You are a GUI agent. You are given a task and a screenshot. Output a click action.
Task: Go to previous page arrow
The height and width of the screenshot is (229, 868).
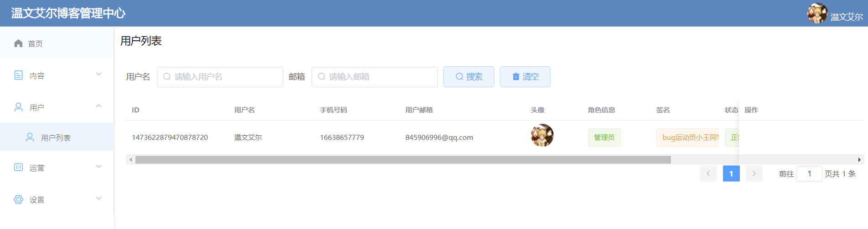708,174
